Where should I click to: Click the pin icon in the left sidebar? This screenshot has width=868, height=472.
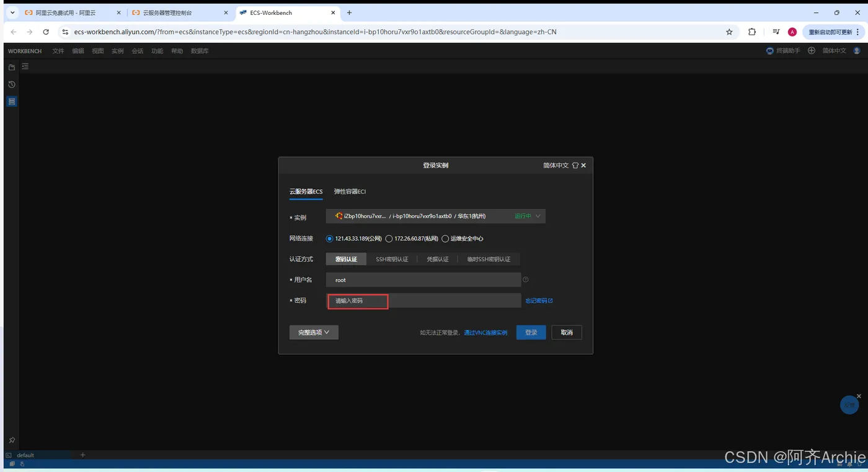tap(12, 440)
